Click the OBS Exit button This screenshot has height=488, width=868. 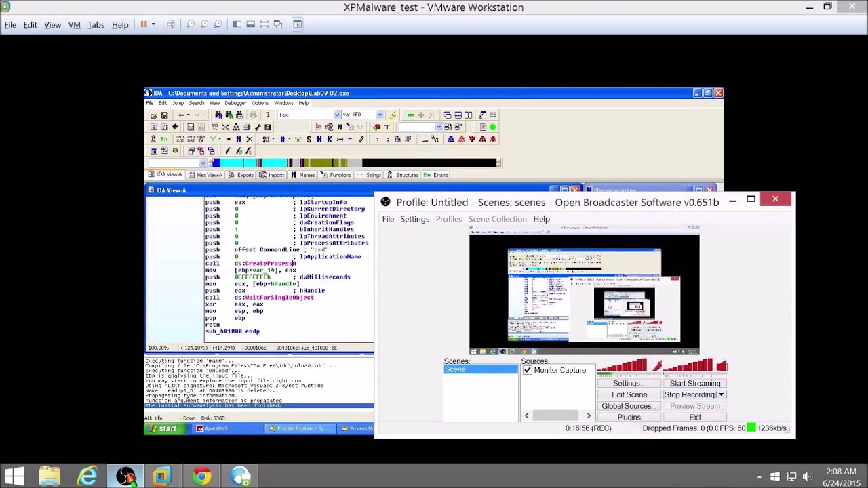(695, 418)
